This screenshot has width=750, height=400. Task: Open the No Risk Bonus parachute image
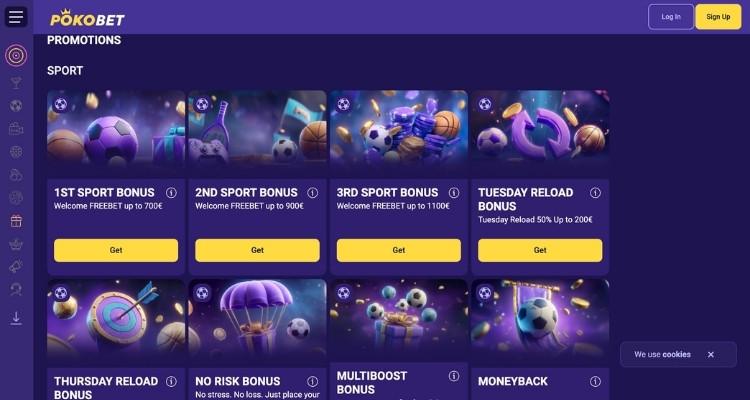(x=257, y=319)
